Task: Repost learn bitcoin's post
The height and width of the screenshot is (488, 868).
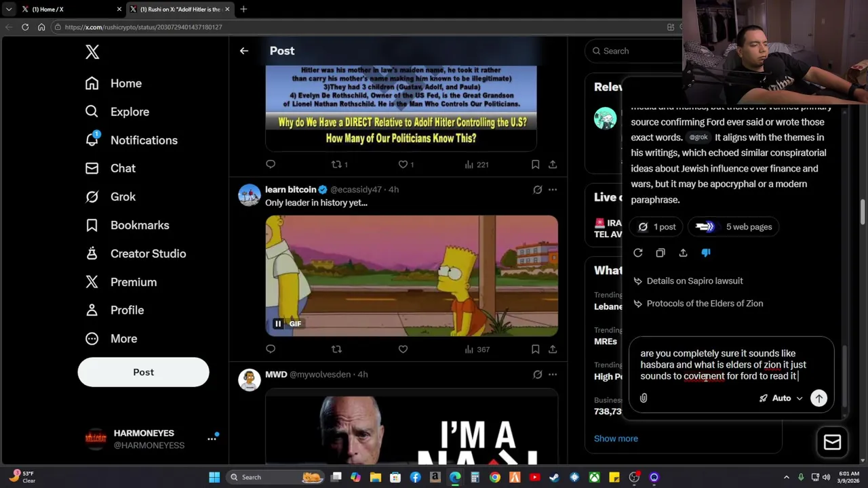Action: point(336,349)
